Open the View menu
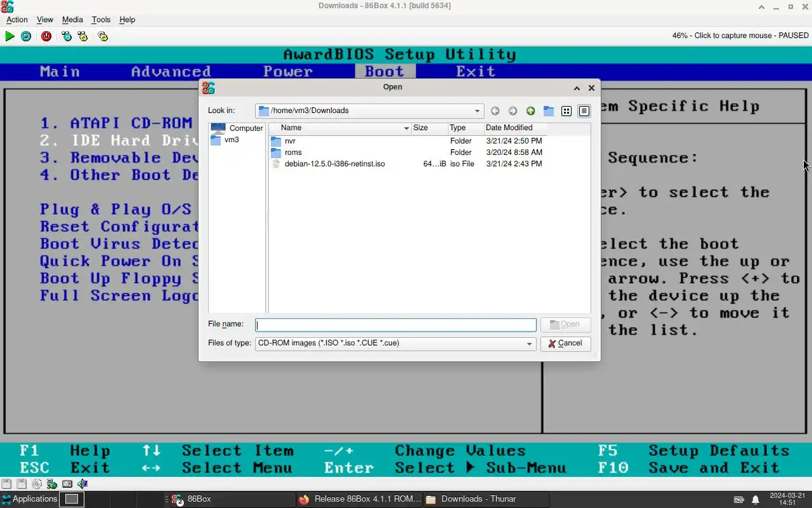The height and width of the screenshot is (508, 812). tap(45, 20)
